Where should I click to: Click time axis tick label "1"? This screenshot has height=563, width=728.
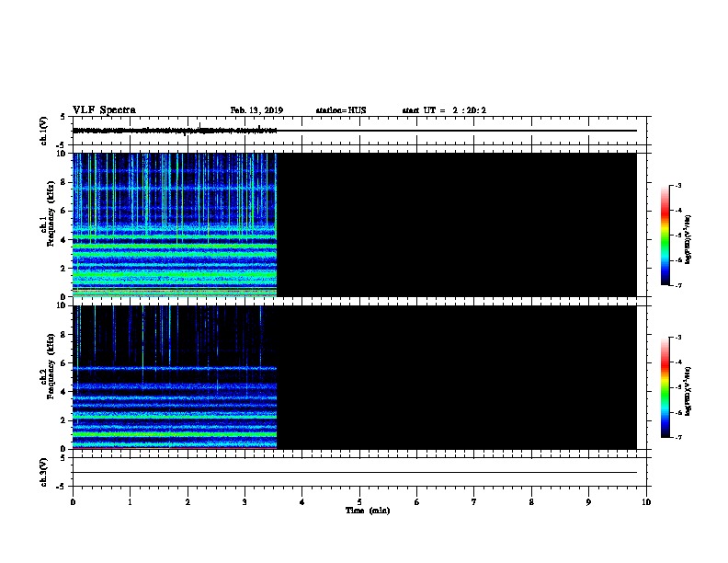pyautogui.click(x=130, y=502)
